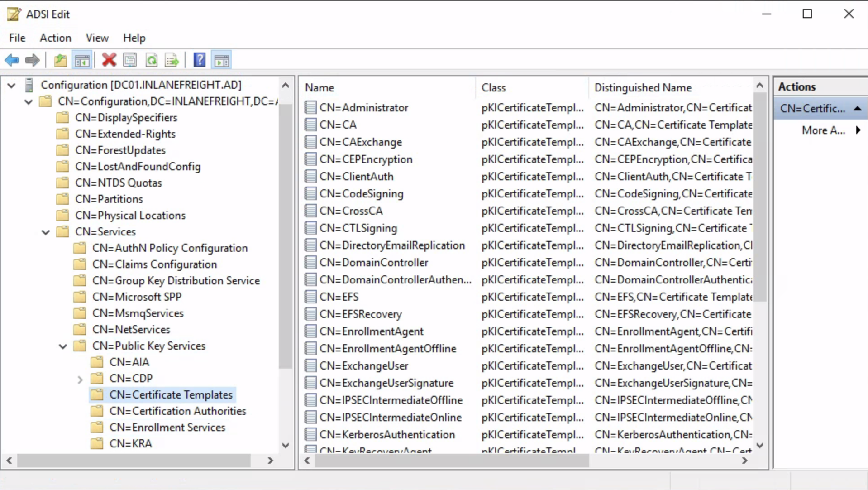Toggle the Show/Hide Action Pane icon
Viewport: 868px width, 490px height.
[222, 60]
